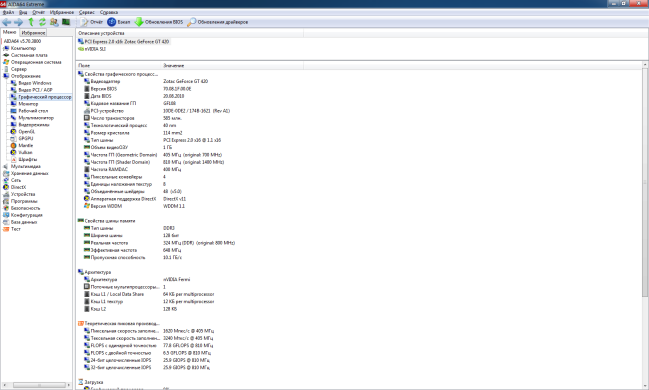Select PCI Express 2.0 x16 Zotac GeForce device
The width and height of the screenshot is (649, 390).
pos(123,41)
